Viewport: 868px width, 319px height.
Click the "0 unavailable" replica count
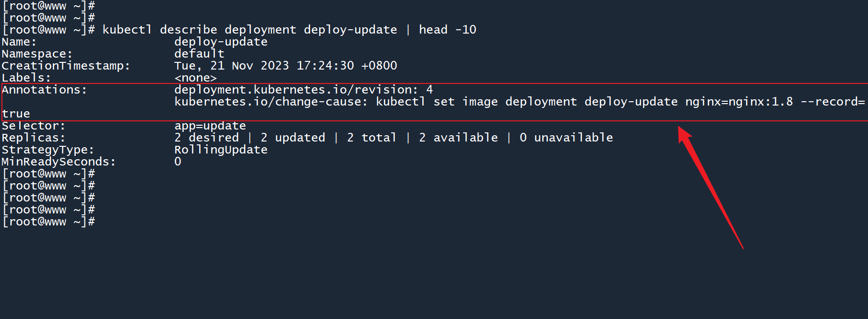point(566,138)
